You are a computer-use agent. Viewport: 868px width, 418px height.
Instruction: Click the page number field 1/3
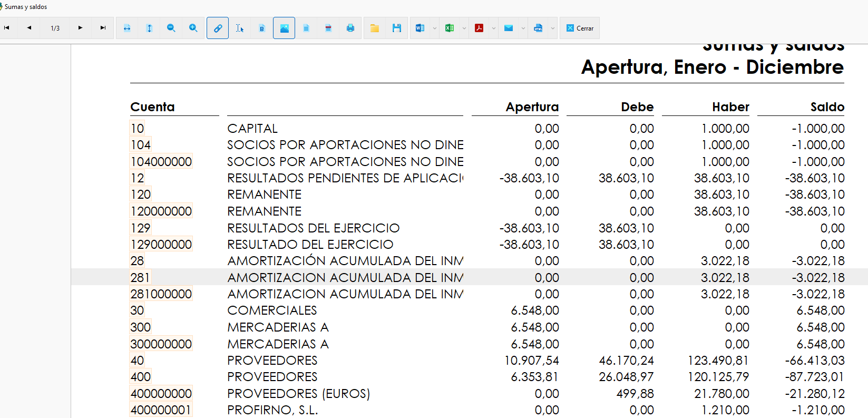pos(55,28)
